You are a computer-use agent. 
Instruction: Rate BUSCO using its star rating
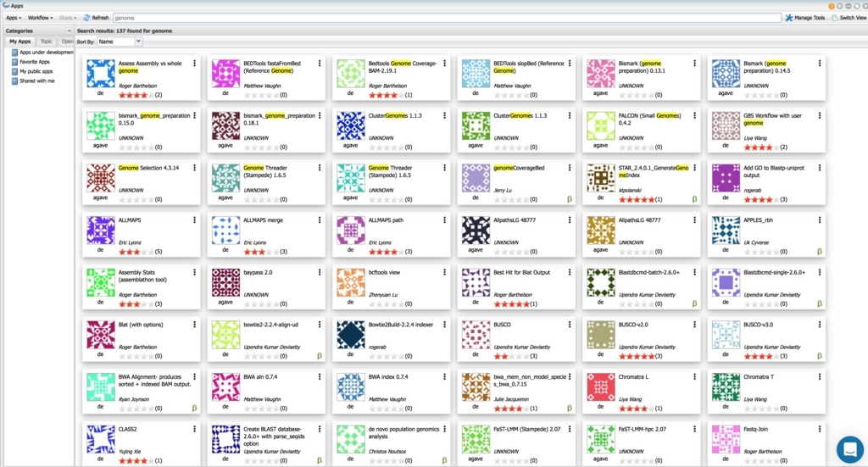tap(511, 356)
